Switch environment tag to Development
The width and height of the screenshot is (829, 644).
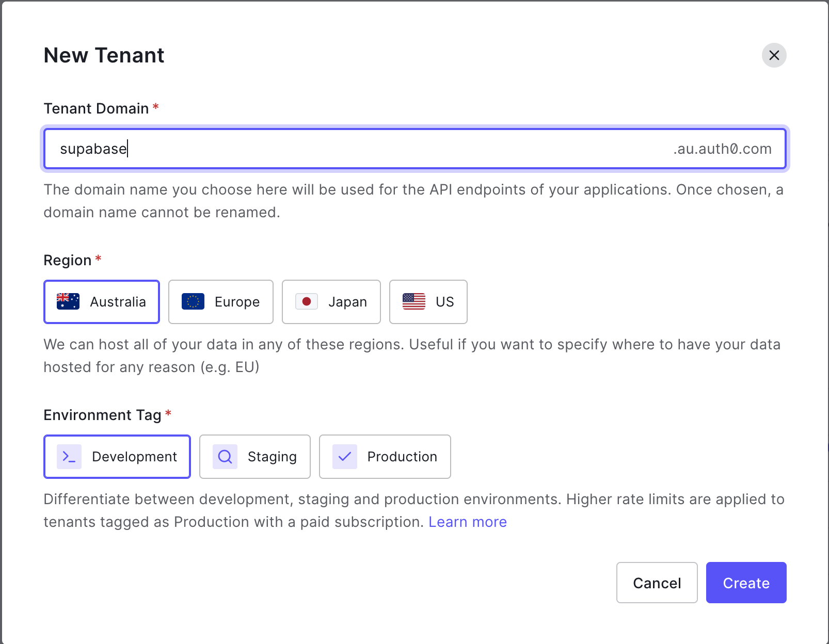pyautogui.click(x=117, y=457)
